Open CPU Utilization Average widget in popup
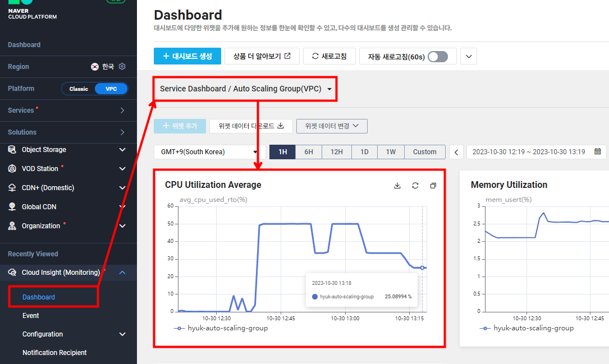Image resolution: width=609 pixels, height=364 pixels. click(433, 186)
